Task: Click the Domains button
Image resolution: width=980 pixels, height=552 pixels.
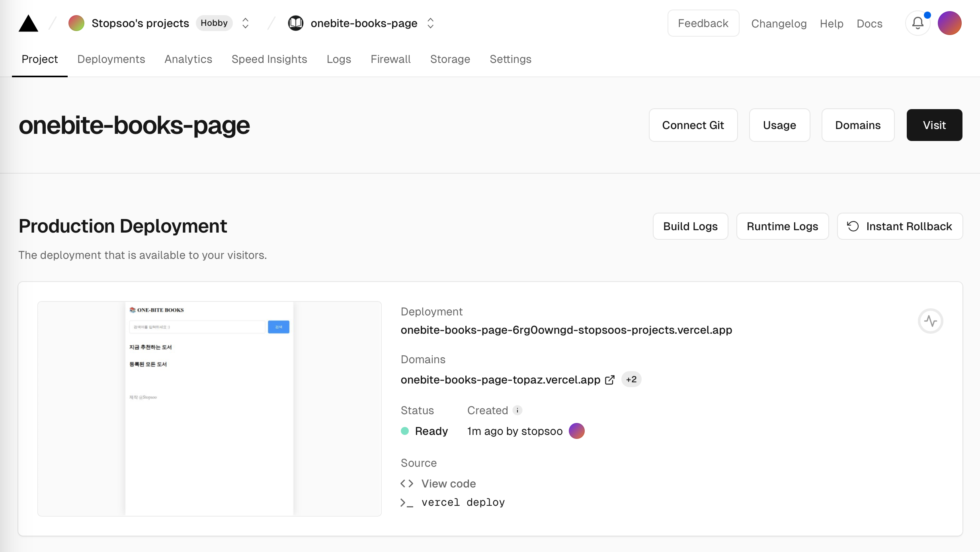Action: click(858, 125)
